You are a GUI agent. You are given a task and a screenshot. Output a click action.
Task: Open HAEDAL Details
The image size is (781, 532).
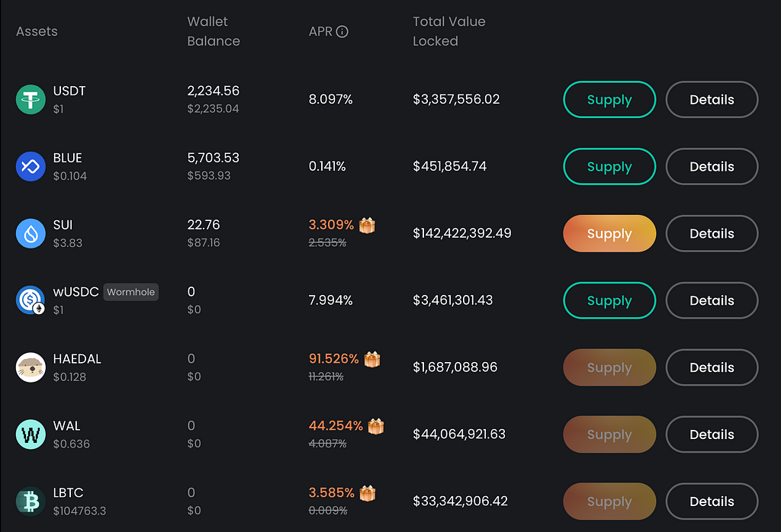(x=712, y=367)
